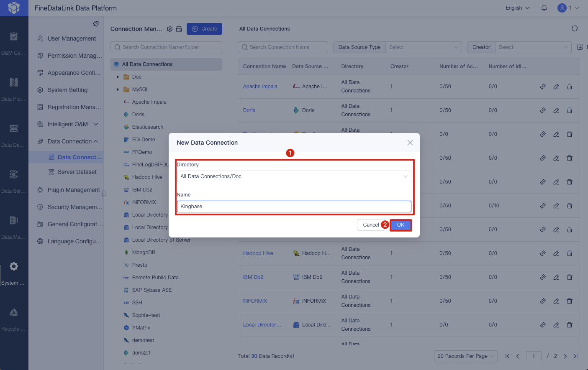Viewport: 588px width, 370px height.
Task: Click the refresh icon above the connections table
Action: [574, 28]
